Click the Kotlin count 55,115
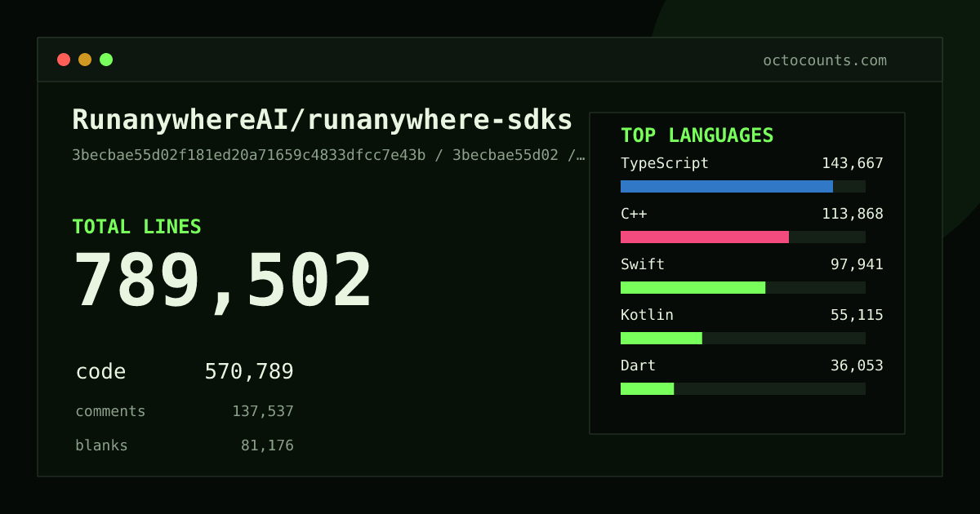This screenshot has height=514, width=980. pos(857,315)
